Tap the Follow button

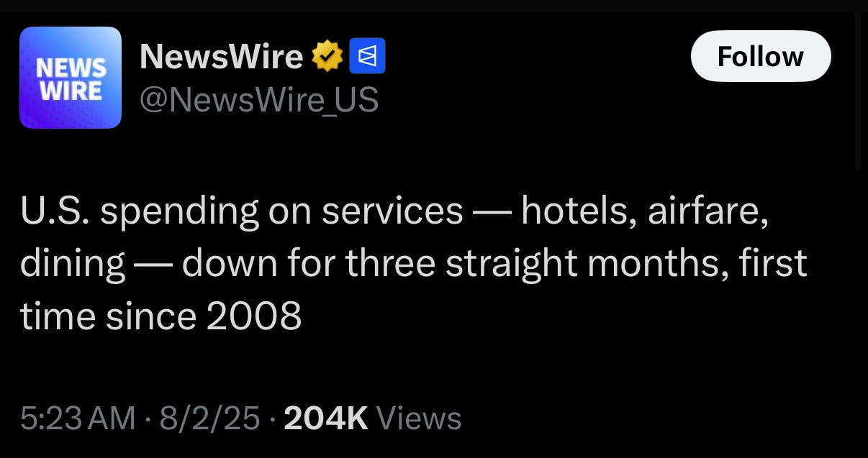click(761, 56)
